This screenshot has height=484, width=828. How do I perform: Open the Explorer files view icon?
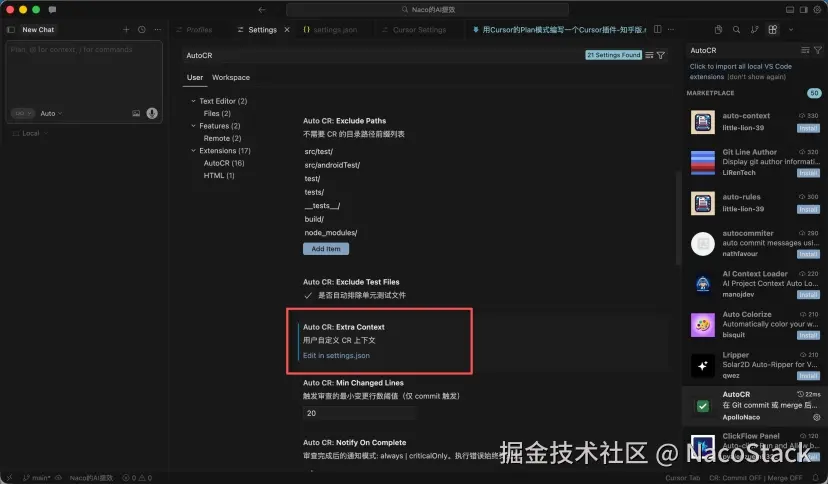tap(718, 30)
